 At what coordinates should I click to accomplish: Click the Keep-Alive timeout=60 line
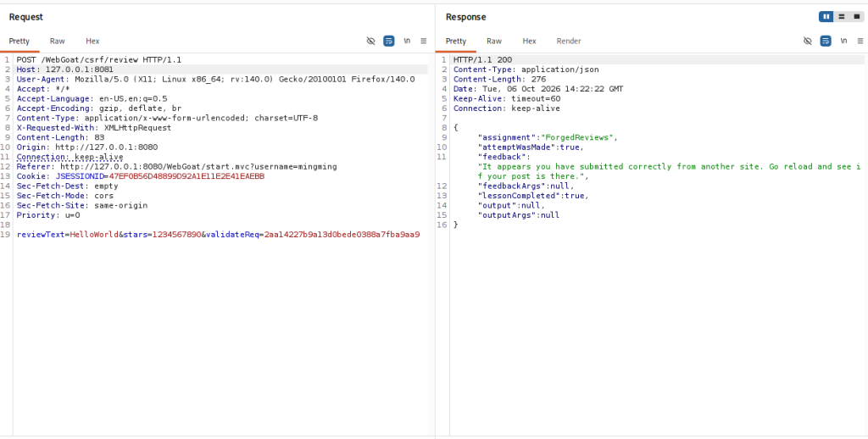point(507,98)
